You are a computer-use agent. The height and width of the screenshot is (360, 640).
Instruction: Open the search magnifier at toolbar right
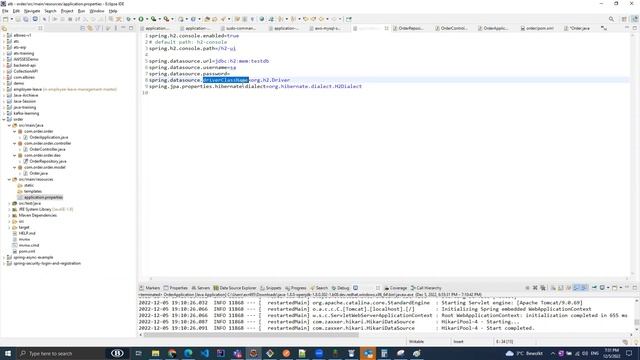click(x=611, y=19)
